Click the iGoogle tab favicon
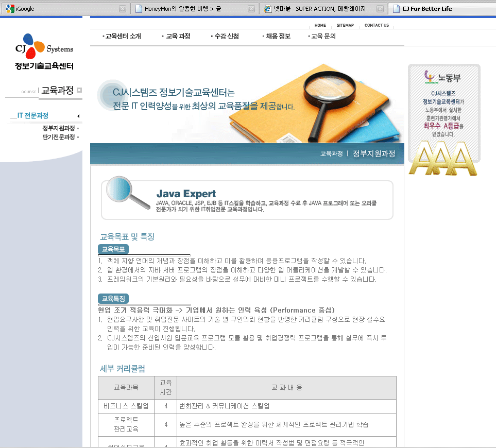The image size is (496, 448). tap(10, 9)
